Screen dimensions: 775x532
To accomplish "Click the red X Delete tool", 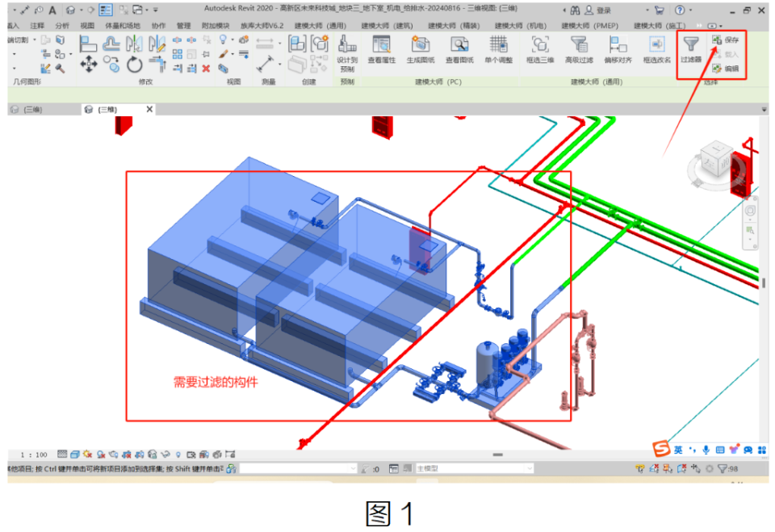I will pos(206,69).
